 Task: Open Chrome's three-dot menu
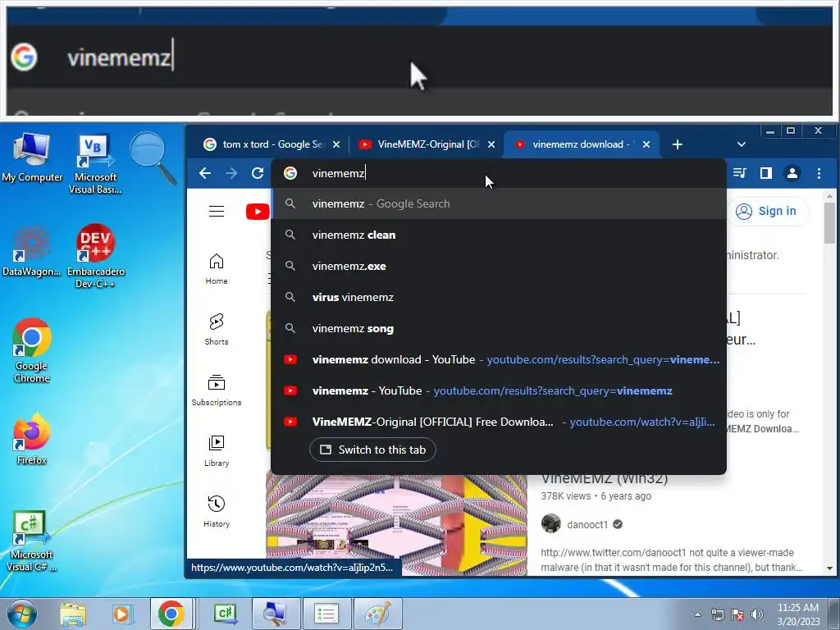819,173
